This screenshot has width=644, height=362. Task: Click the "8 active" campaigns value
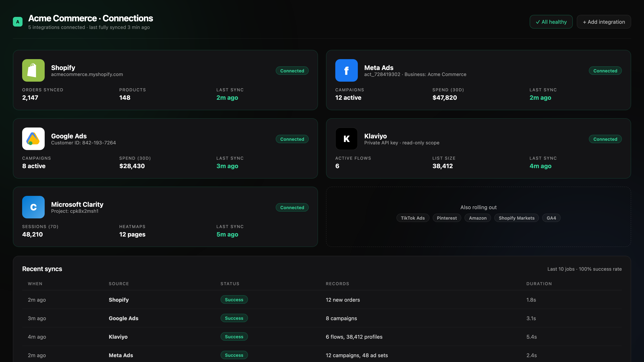coord(34,166)
